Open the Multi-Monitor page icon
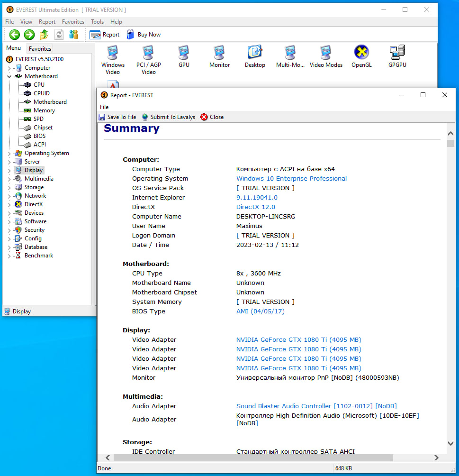 point(290,56)
